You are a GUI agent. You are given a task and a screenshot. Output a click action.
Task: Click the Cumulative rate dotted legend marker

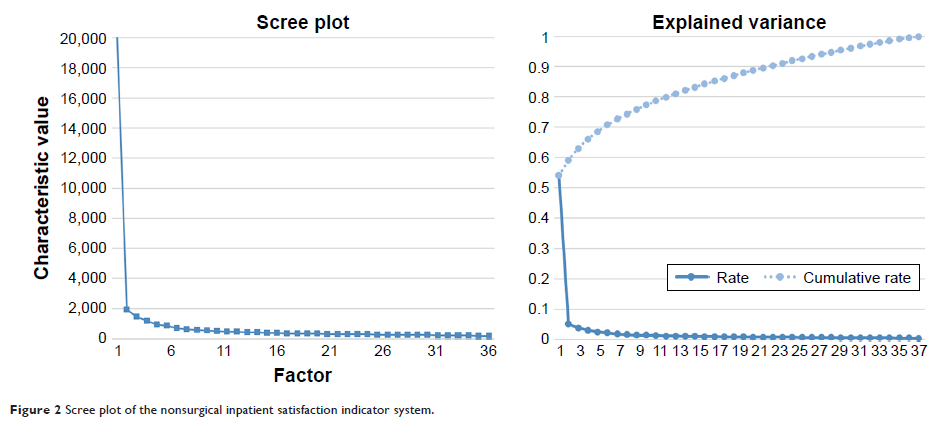tap(782, 278)
